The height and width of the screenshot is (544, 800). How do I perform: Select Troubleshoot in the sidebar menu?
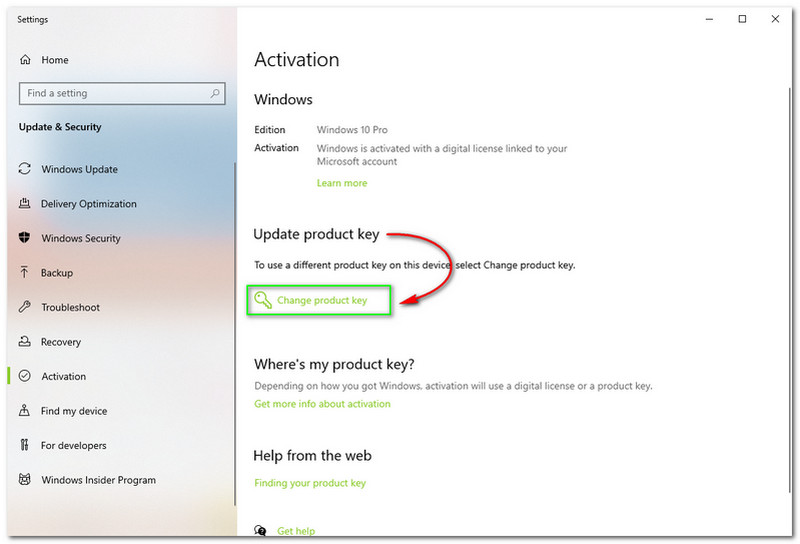[70, 307]
